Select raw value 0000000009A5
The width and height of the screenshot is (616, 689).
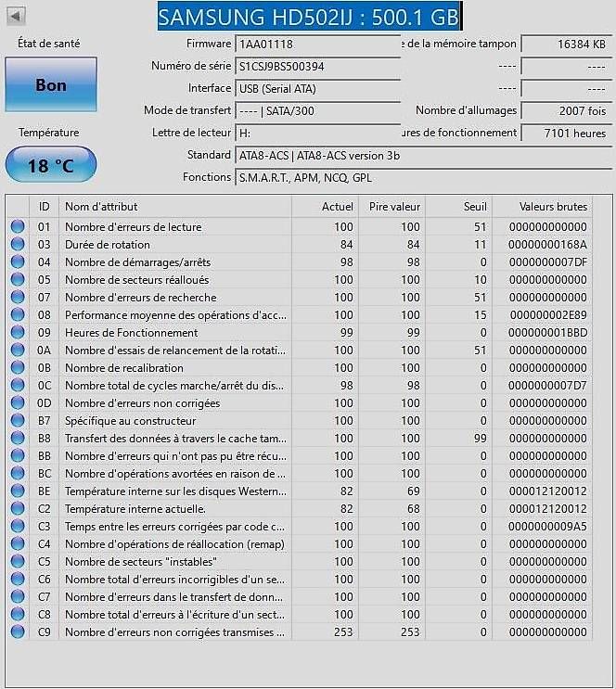547,527
